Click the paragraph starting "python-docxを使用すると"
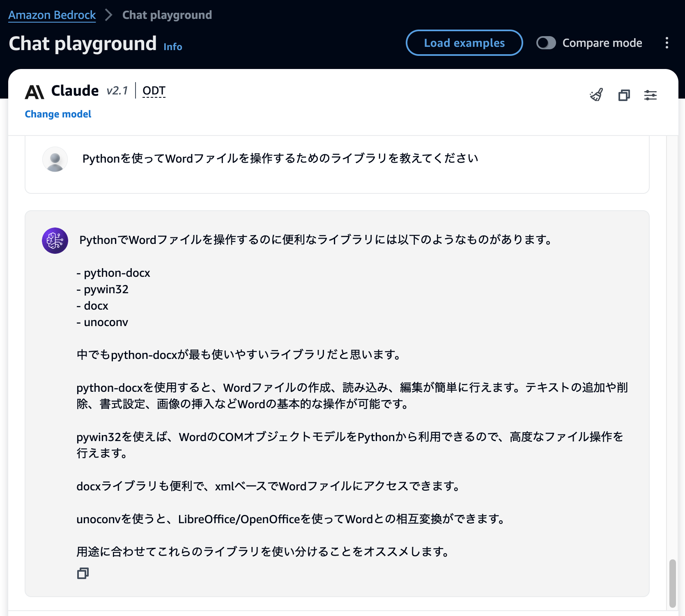 [352, 396]
